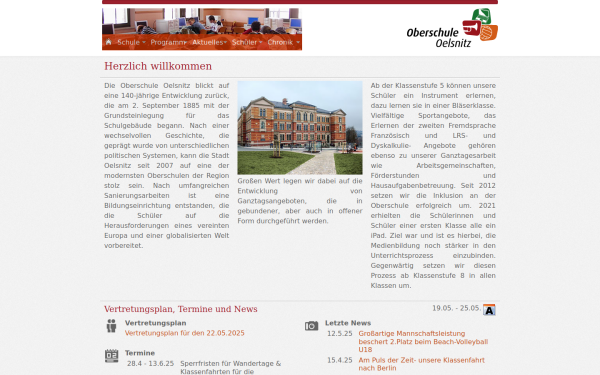Open the Schule menu
Image resolution: width=600 pixels, height=375 pixels.
pos(128,42)
